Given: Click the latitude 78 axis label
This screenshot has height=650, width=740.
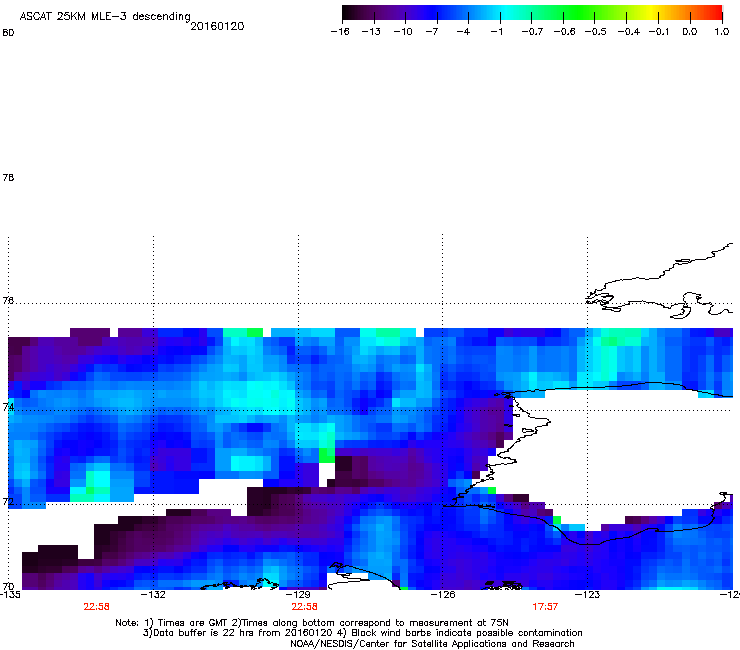Looking at the screenshot, I should 8,177.
